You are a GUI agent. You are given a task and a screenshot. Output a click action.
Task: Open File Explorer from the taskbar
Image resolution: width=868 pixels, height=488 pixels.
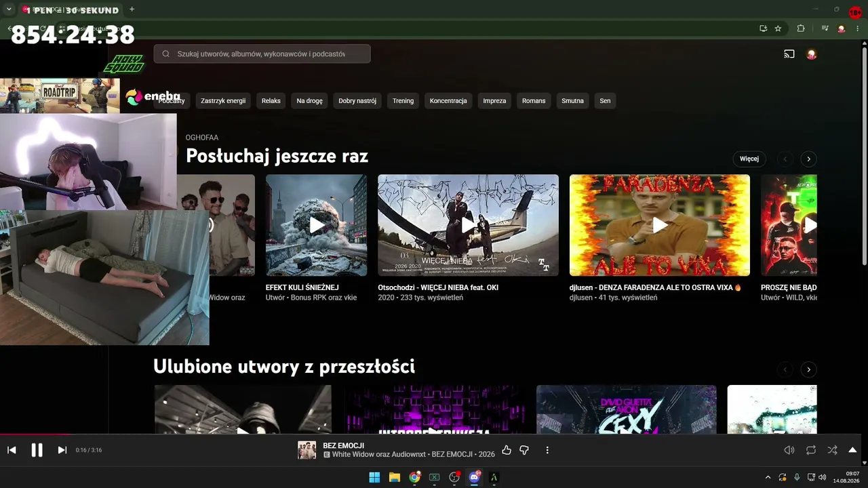[x=395, y=477]
